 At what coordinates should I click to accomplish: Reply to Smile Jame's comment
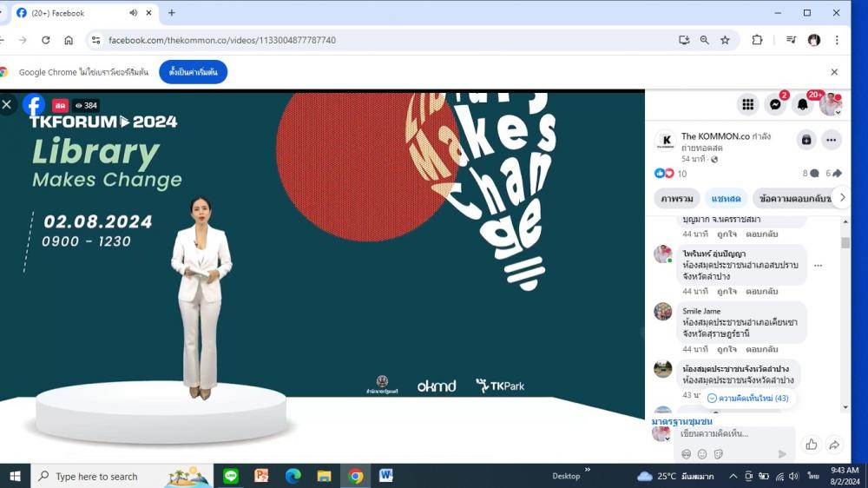click(761, 350)
